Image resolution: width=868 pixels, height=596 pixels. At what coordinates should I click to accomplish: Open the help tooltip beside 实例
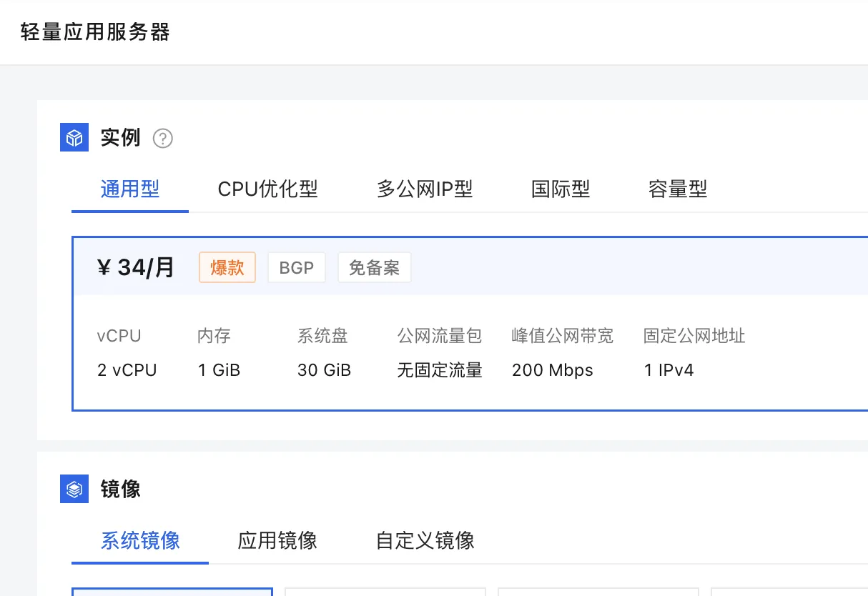pos(163,138)
